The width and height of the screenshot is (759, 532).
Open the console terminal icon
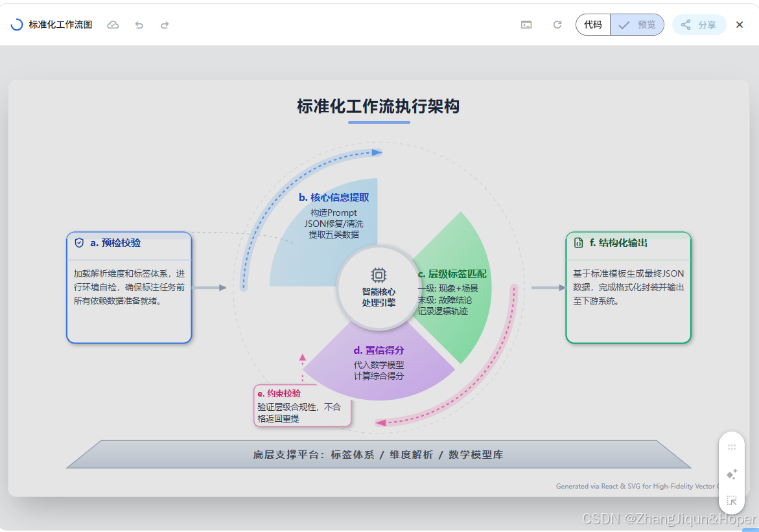(526, 25)
